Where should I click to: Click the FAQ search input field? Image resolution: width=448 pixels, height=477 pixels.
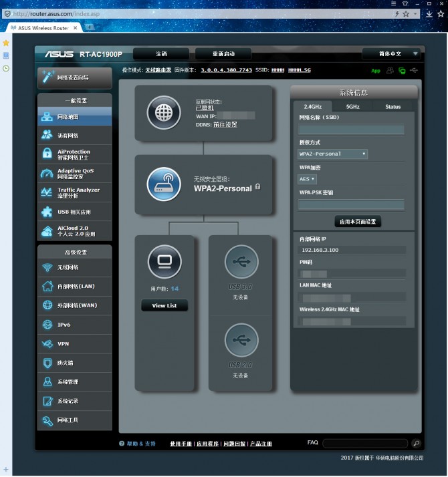pos(365,443)
